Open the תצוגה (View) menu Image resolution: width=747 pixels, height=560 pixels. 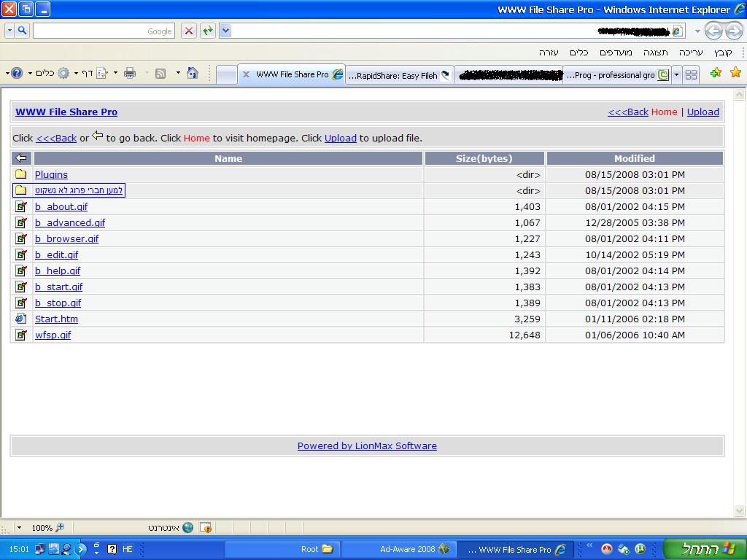(656, 52)
